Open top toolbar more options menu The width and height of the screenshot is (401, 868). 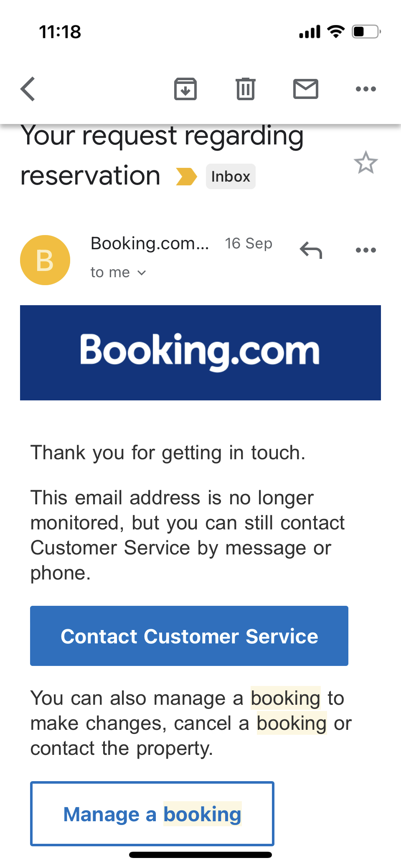[x=365, y=89]
